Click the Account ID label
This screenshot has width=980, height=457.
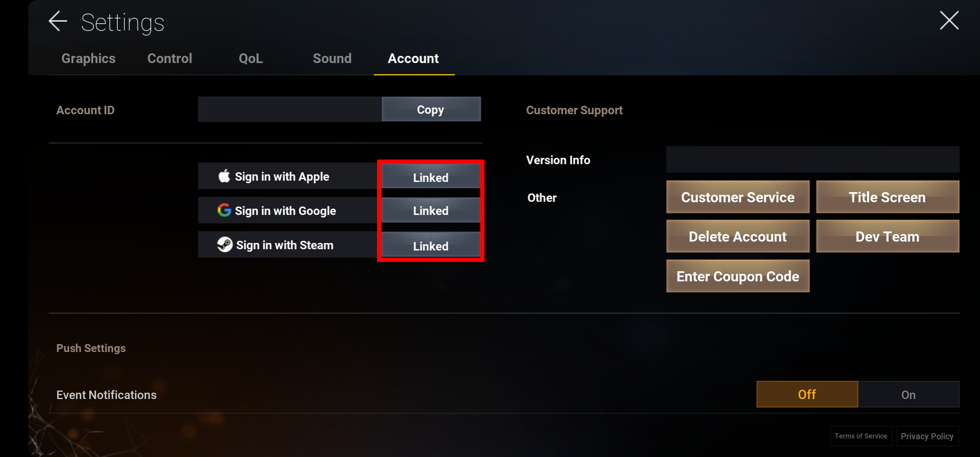coord(85,110)
